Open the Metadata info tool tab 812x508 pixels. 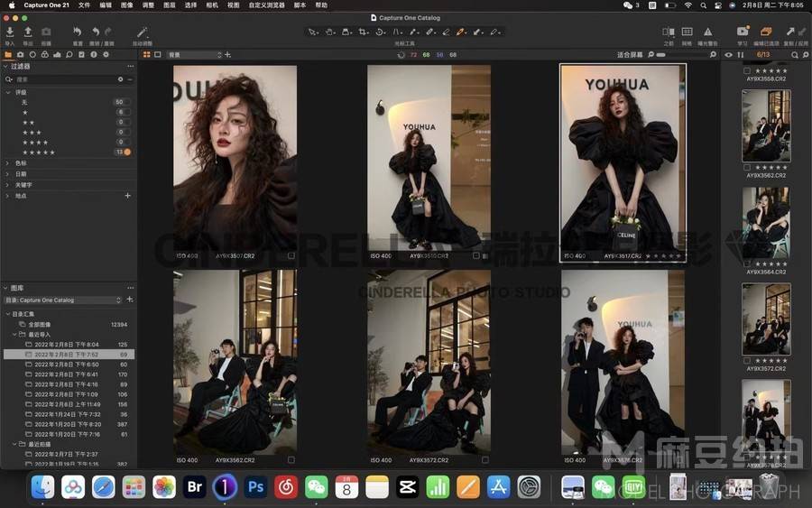(x=94, y=54)
